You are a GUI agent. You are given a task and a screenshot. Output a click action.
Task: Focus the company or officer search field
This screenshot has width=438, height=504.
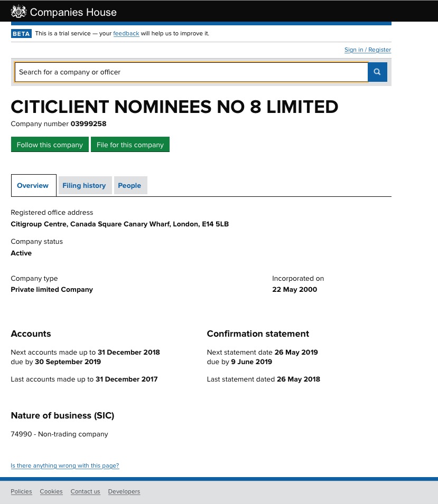[x=191, y=72]
